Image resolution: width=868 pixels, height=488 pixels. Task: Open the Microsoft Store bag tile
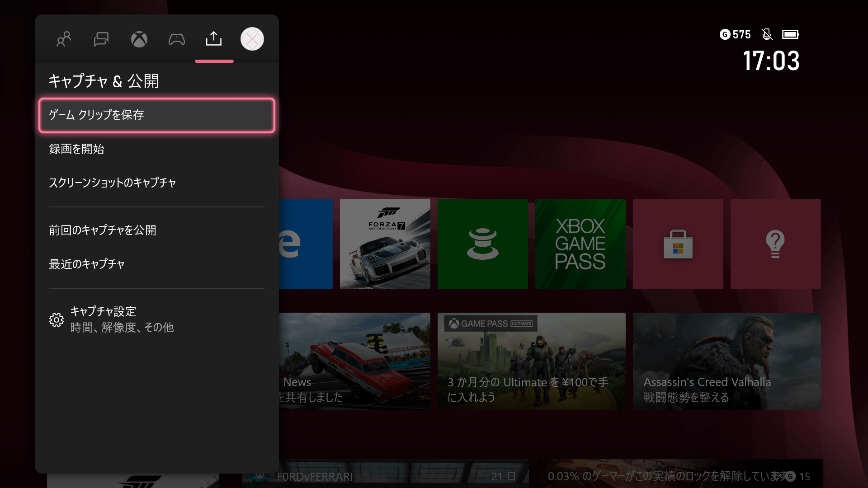click(x=678, y=244)
